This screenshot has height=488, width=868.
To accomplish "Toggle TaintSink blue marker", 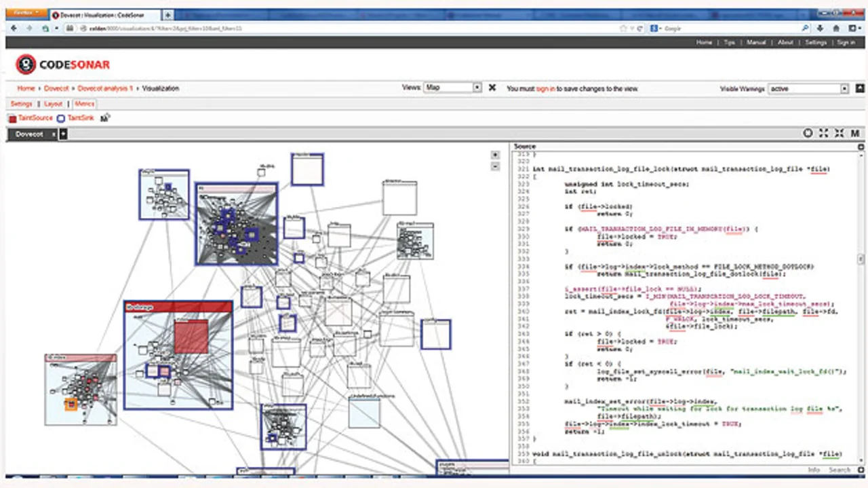I will (x=61, y=118).
